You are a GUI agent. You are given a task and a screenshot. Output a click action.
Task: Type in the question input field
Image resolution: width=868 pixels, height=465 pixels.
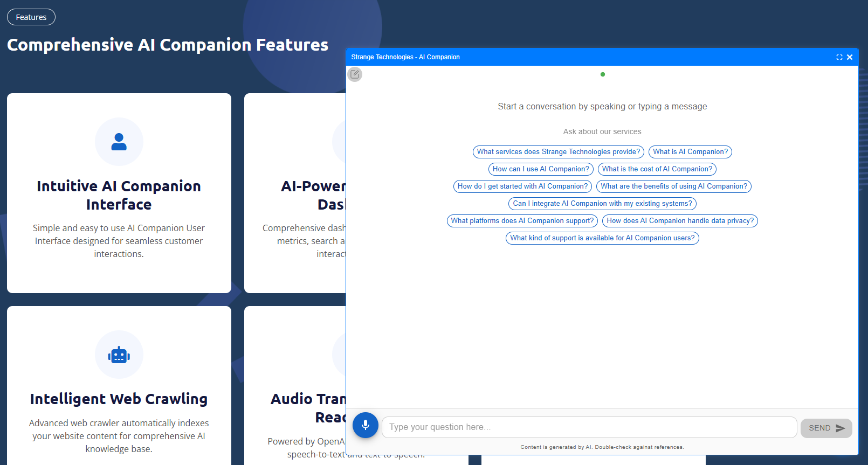pos(589,427)
